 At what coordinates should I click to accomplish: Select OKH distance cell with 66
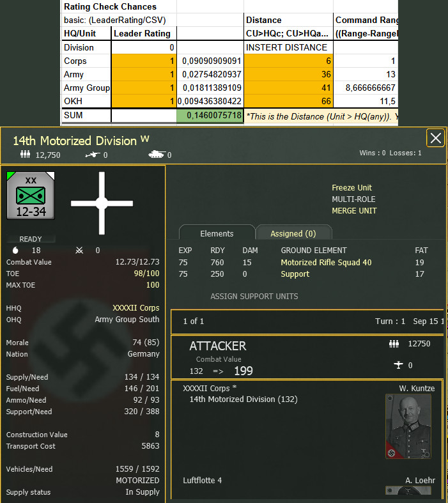tap(288, 101)
